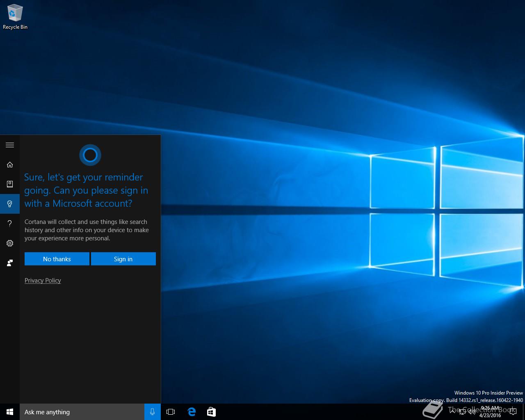This screenshot has width=525, height=420.
Task: Open the Action Center notifications icon
Action: click(x=513, y=412)
